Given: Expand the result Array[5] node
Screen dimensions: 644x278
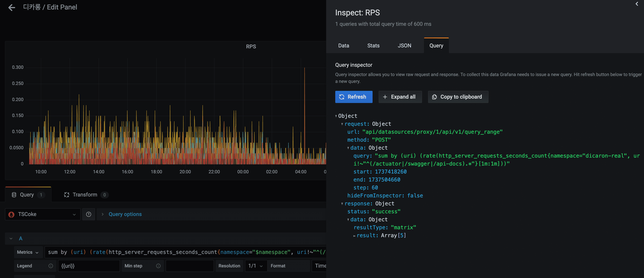Looking at the screenshot, I should point(354,236).
